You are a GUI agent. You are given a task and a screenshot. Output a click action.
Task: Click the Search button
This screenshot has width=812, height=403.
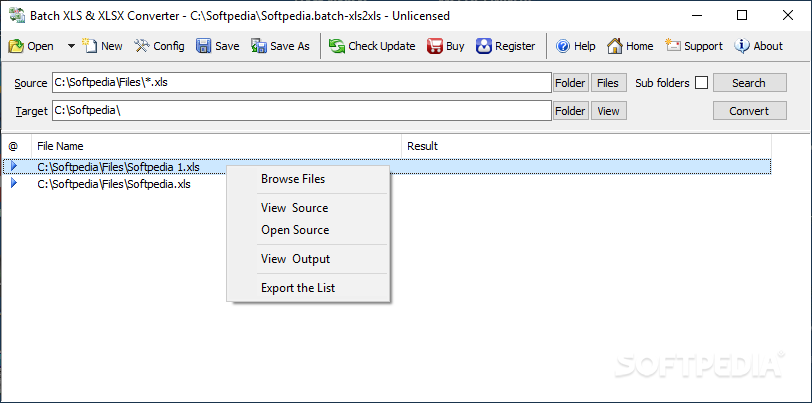[749, 83]
